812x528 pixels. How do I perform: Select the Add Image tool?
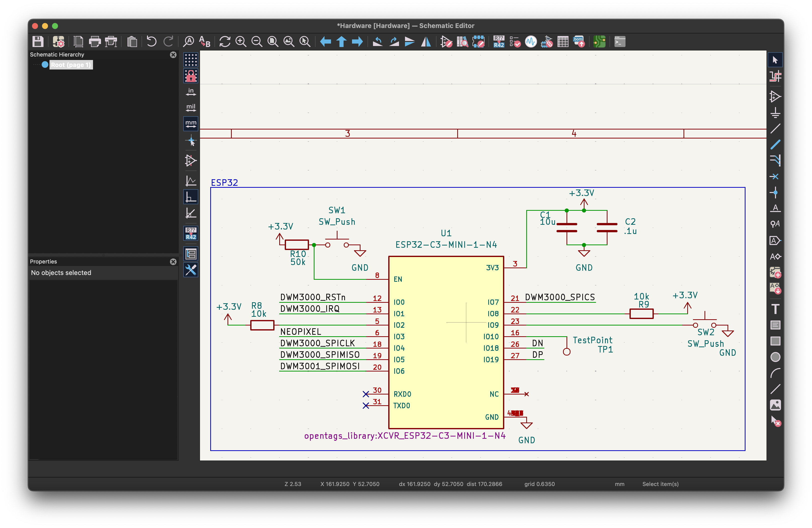pos(775,405)
